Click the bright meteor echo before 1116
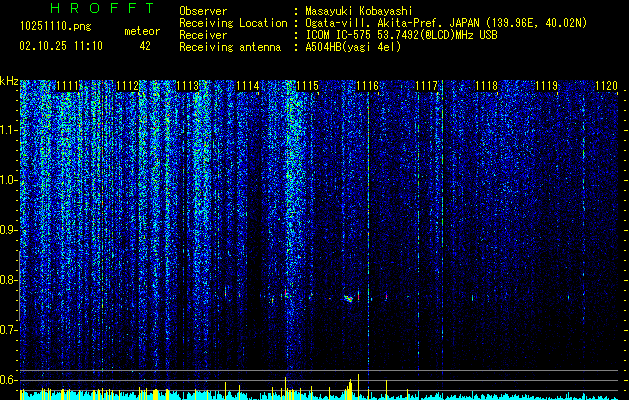This screenshot has width=629, height=400. point(348,298)
